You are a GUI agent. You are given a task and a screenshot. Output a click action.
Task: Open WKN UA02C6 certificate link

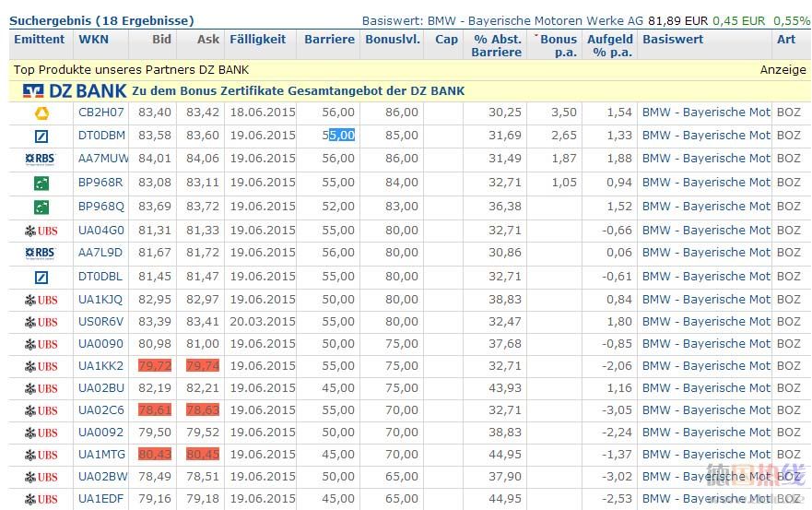pyautogui.click(x=101, y=410)
